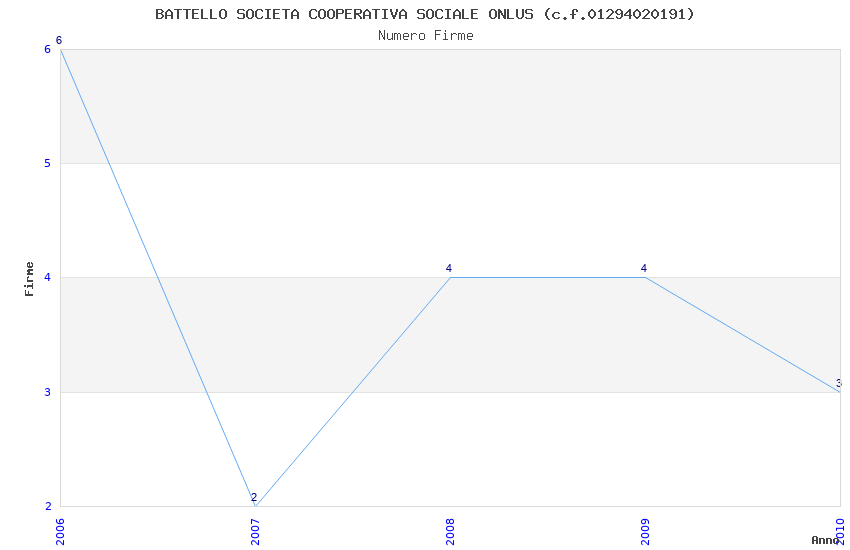Click the y-axis tick label 2

47,506
